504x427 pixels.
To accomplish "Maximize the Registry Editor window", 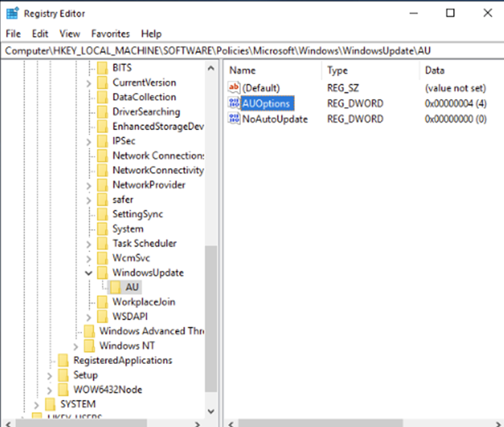I will coord(450,13).
